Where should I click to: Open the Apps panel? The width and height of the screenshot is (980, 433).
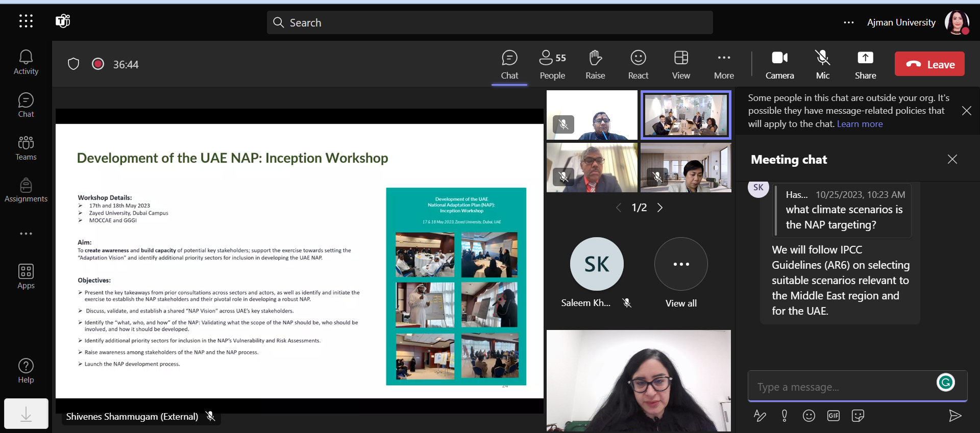(26, 276)
